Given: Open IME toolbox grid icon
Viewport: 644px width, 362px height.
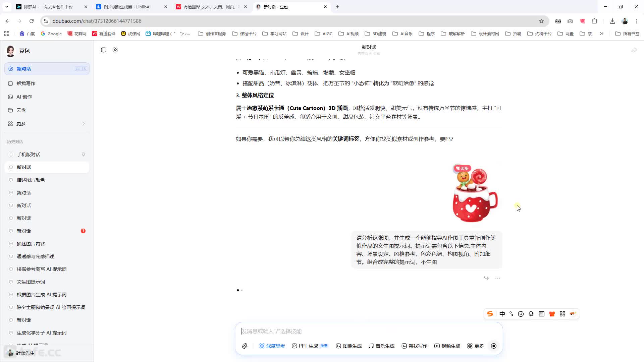Looking at the screenshot, I should click(562, 314).
